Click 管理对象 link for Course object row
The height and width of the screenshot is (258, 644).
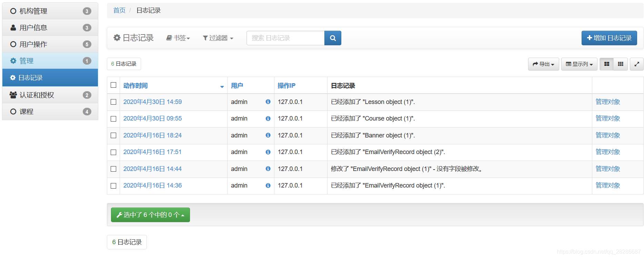(607, 118)
